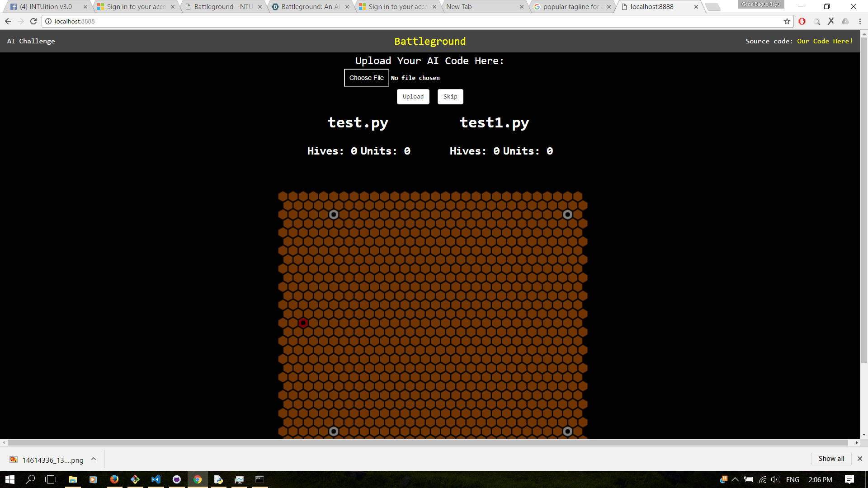Open the Our Code Here link
This screenshot has height=488, width=868.
click(825, 41)
